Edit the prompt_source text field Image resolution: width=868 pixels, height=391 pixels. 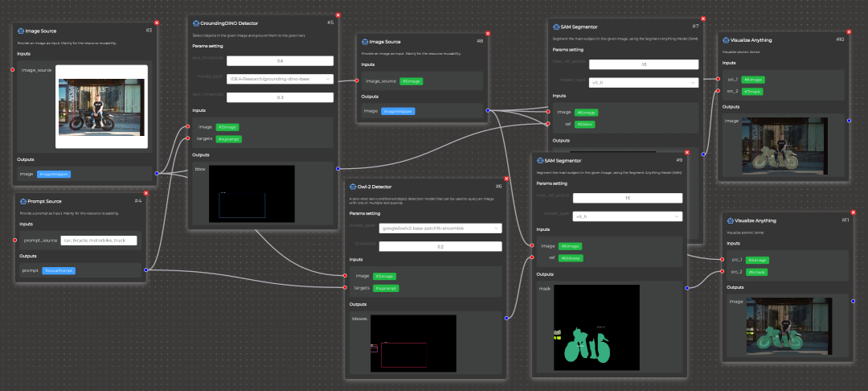[99, 240]
